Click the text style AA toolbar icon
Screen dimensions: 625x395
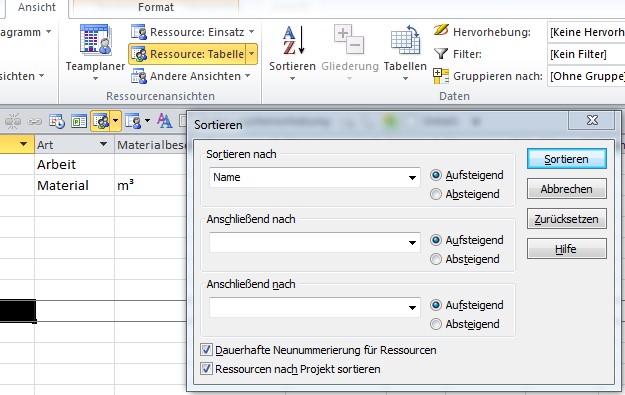point(165,121)
